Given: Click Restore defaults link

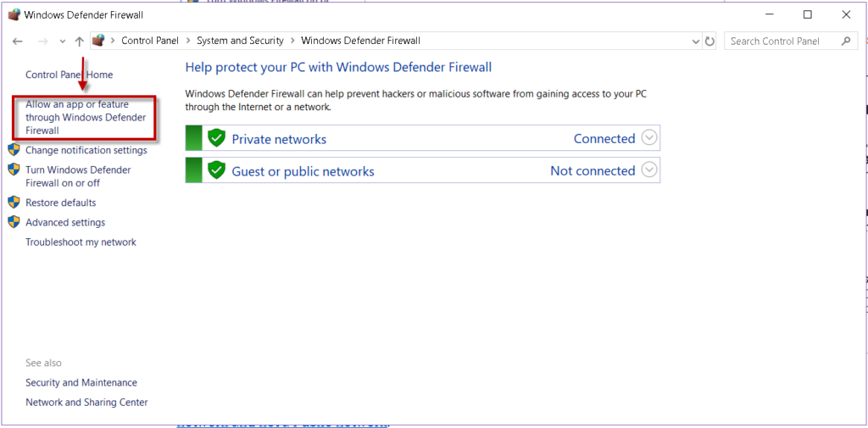Looking at the screenshot, I should pyautogui.click(x=61, y=203).
